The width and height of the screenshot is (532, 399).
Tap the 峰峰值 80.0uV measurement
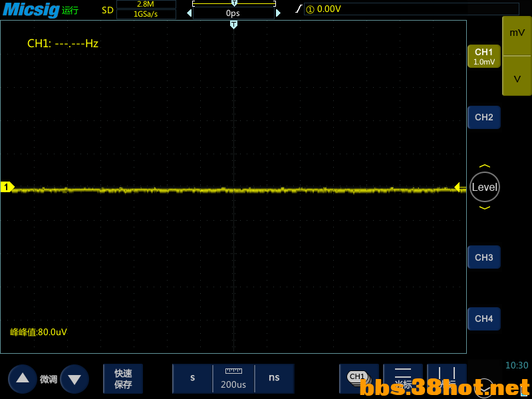coord(39,332)
